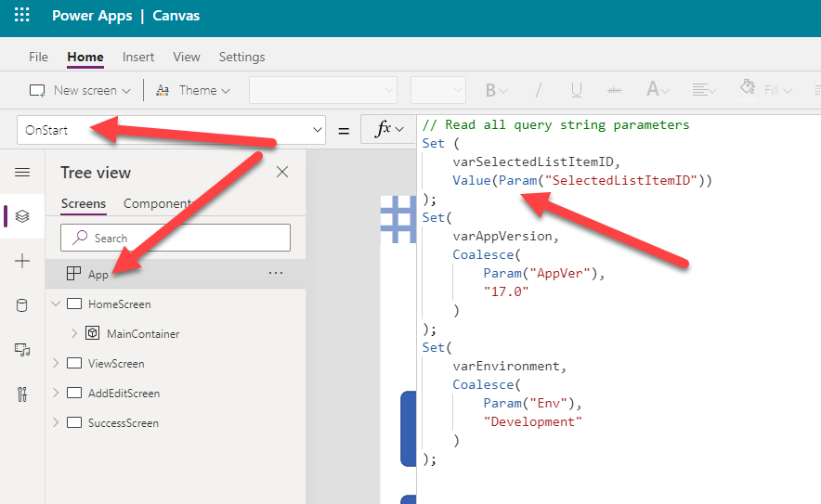The width and height of the screenshot is (821, 504).
Task: Expand the HomeScreen tree node
Action: tap(56, 304)
